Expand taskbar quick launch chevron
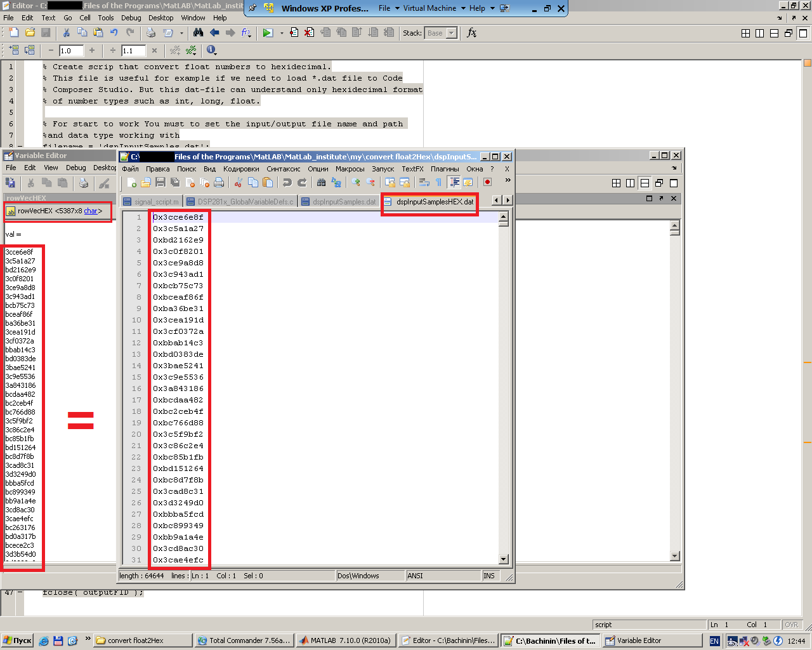Screen dimensions: 812x650 [x=88, y=639]
